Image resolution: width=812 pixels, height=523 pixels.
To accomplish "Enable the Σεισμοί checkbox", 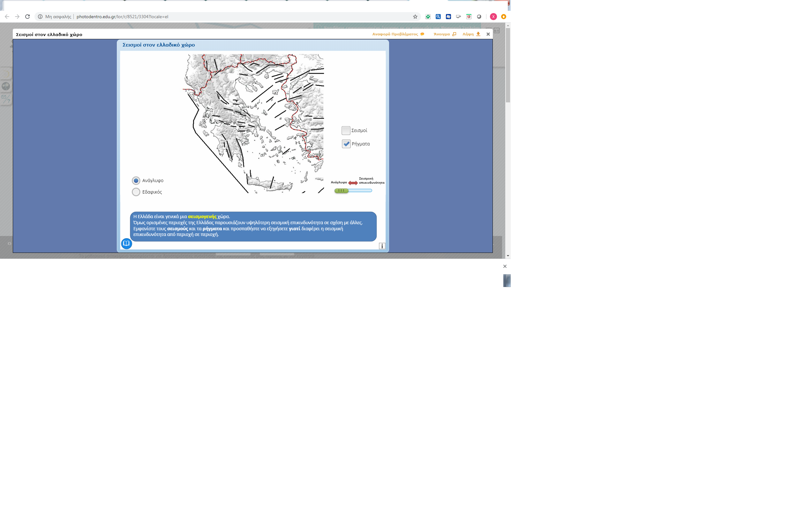I will 346,130.
